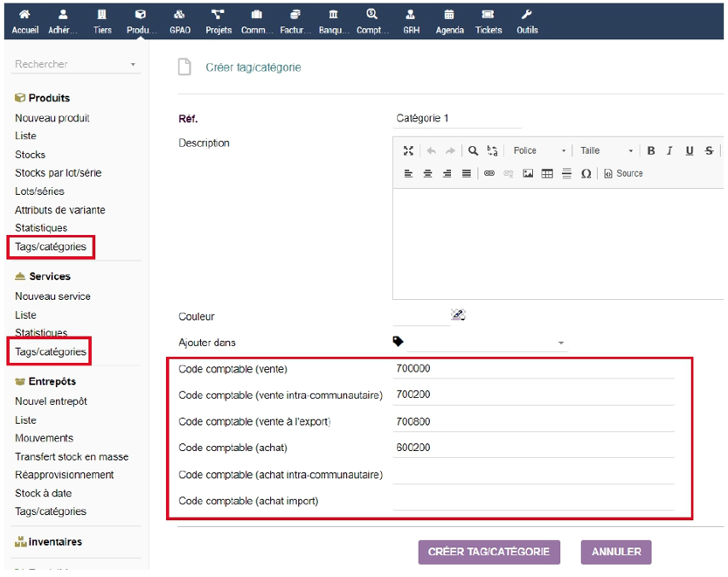Screen dimensions: 728x577
Task: Open the Couleur color picker icon
Action: coord(458,315)
